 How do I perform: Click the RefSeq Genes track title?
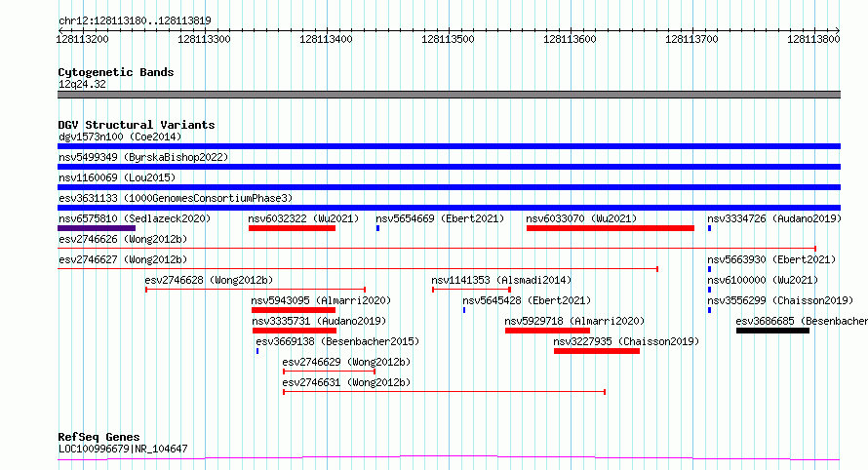99,437
